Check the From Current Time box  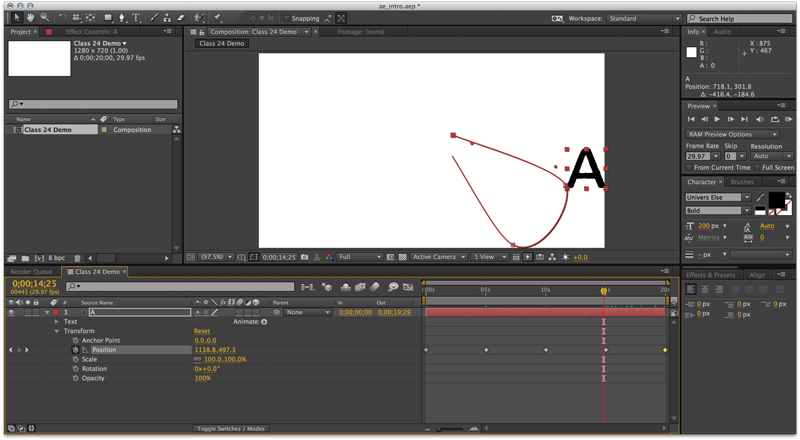tap(689, 167)
